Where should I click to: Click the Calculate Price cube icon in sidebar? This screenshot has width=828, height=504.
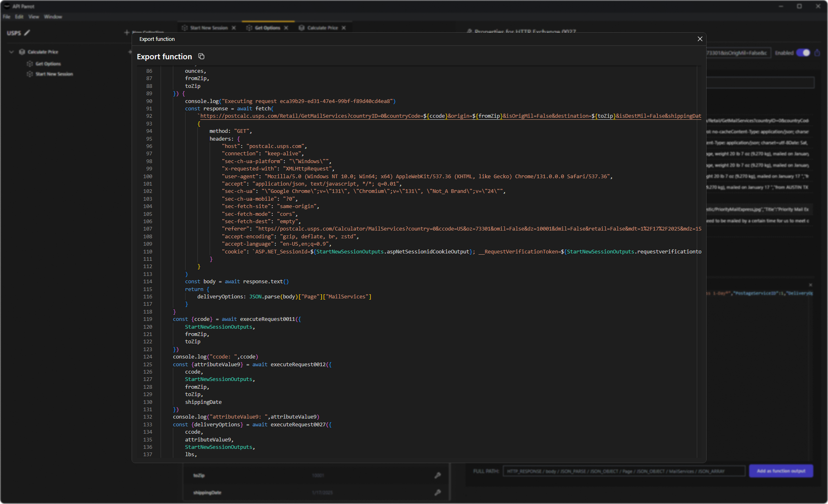[x=22, y=52]
